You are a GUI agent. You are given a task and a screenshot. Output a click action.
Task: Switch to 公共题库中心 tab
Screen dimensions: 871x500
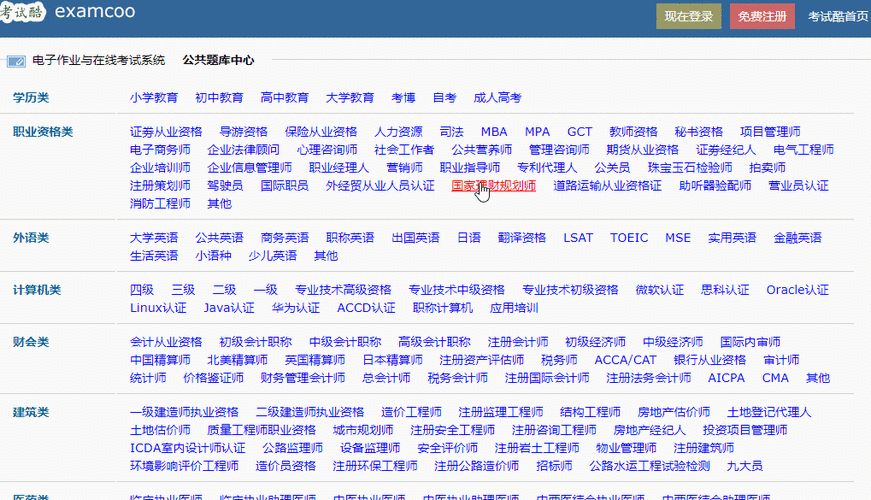pyautogui.click(x=218, y=60)
